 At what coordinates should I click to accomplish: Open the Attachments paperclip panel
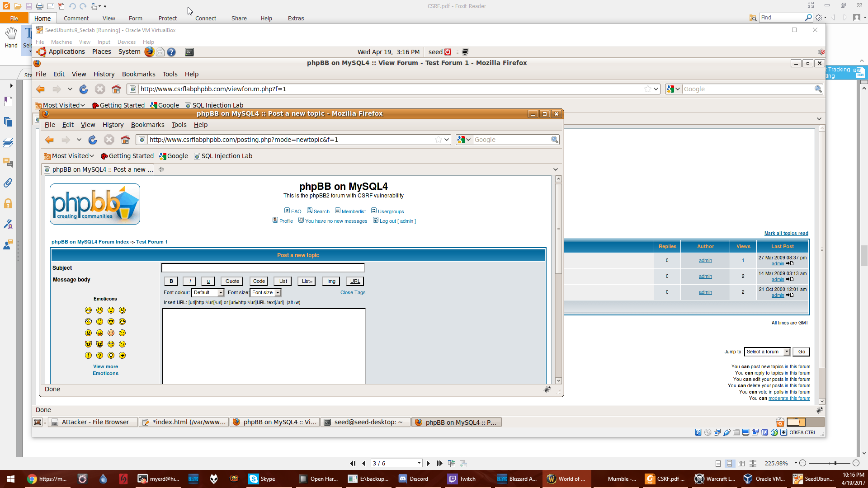(x=8, y=183)
